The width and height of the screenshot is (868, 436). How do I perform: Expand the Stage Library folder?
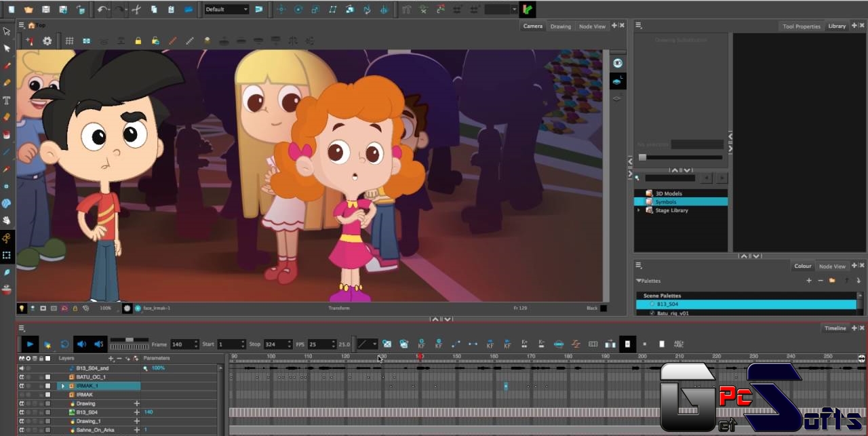click(638, 210)
